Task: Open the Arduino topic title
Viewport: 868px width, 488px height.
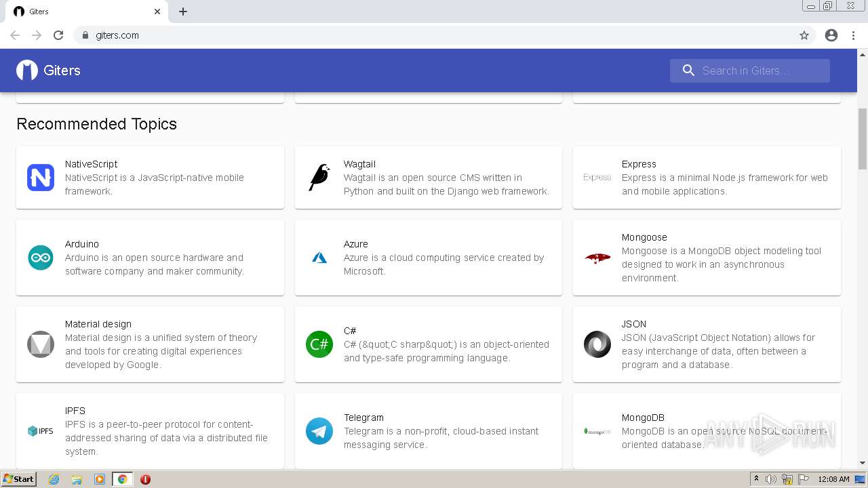Action: pyautogui.click(x=82, y=244)
